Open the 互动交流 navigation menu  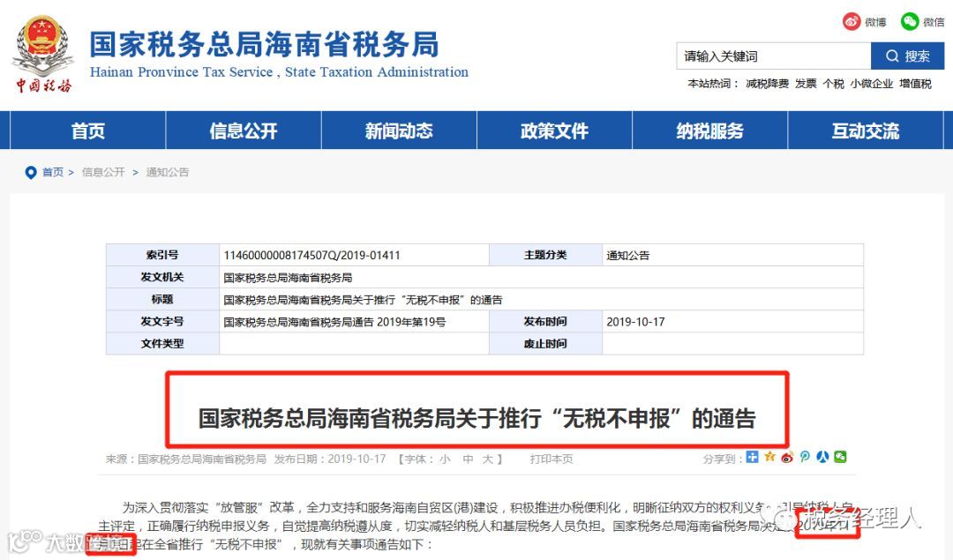pos(866,131)
